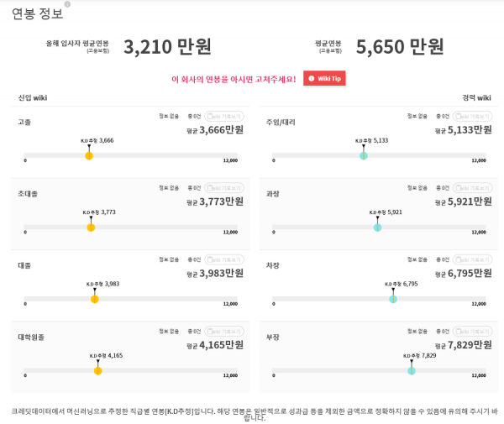Select the 경력 wiki heading
504x424 pixels.
(x=476, y=97)
